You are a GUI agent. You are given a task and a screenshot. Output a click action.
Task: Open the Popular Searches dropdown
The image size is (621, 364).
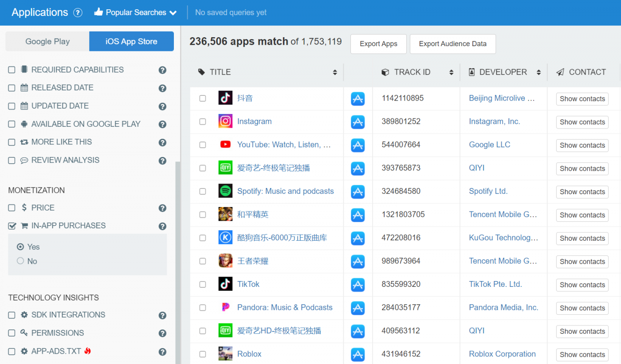pos(135,12)
